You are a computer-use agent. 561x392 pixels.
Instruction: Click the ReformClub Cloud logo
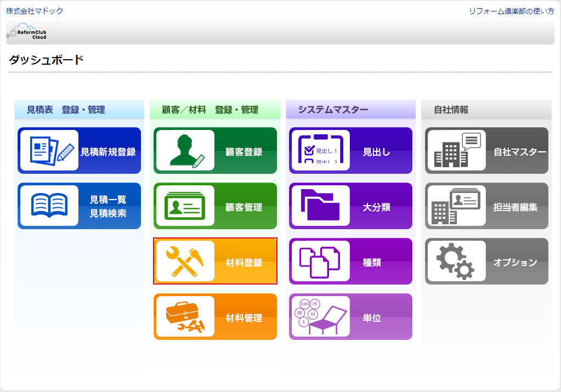[x=27, y=32]
